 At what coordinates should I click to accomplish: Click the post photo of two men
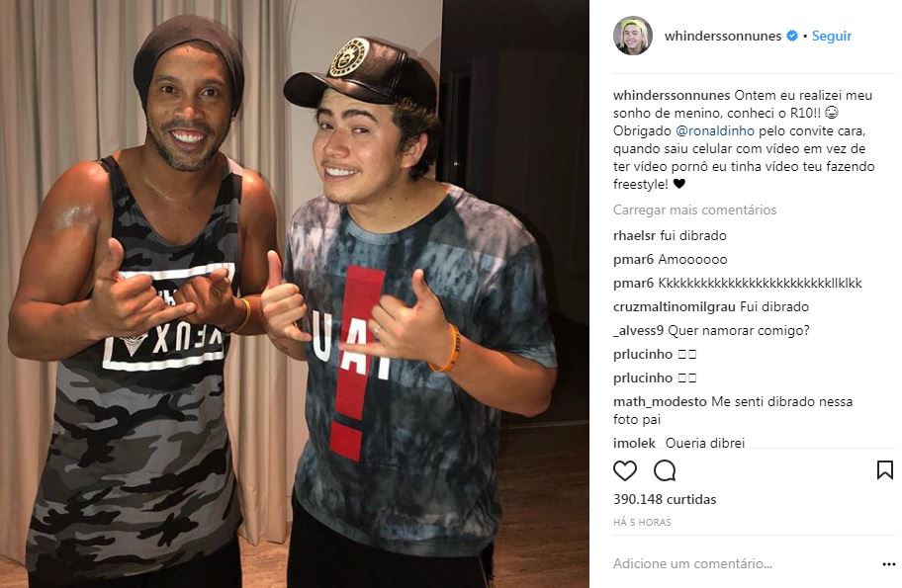(x=295, y=294)
